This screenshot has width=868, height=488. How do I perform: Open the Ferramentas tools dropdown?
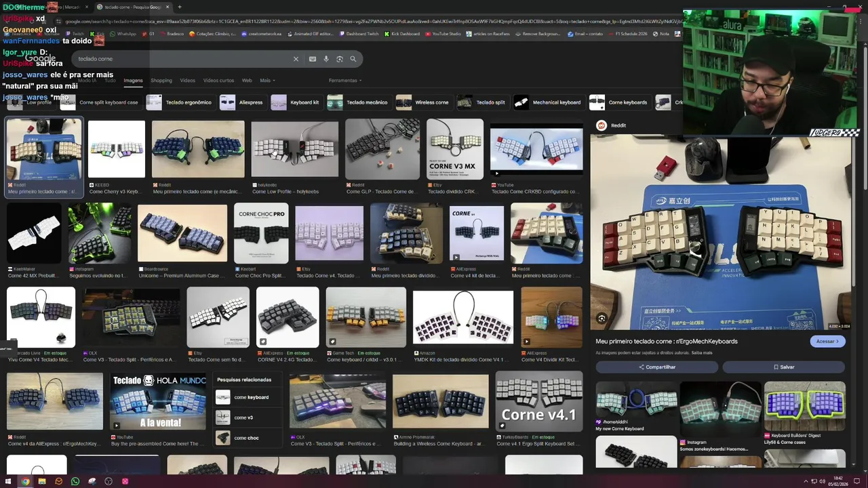click(x=345, y=81)
